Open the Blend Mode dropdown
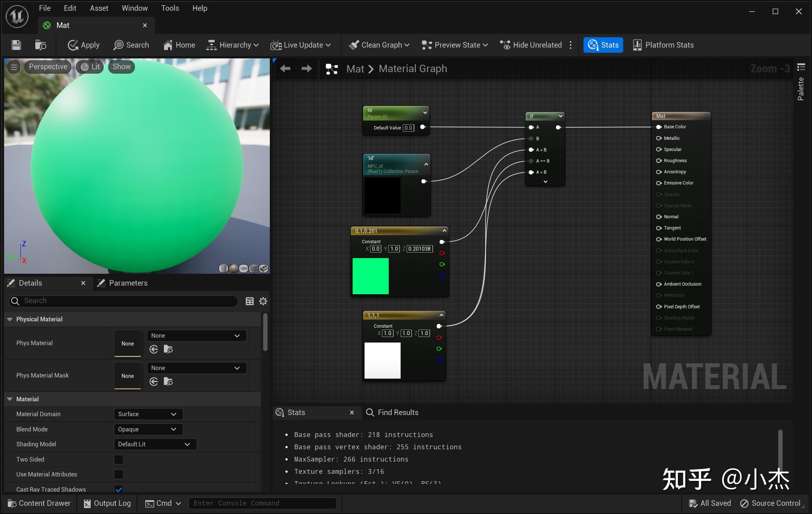812x514 pixels. click(x=148, y=429)
